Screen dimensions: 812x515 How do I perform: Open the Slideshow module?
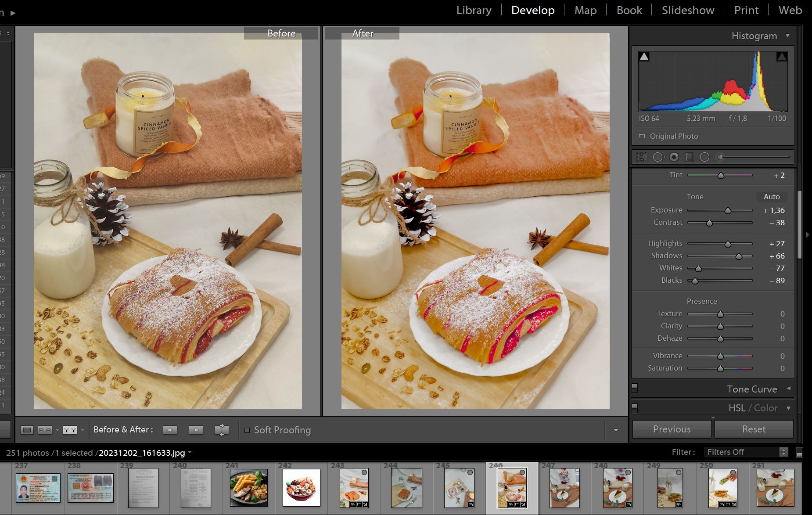pos(688,10)
